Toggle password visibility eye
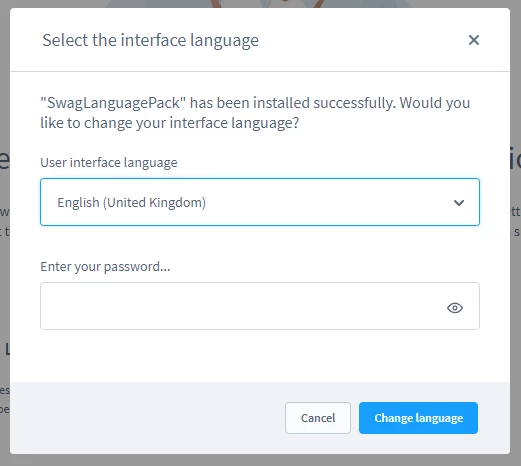Screen dimensions: 521x466 (455, 308)
